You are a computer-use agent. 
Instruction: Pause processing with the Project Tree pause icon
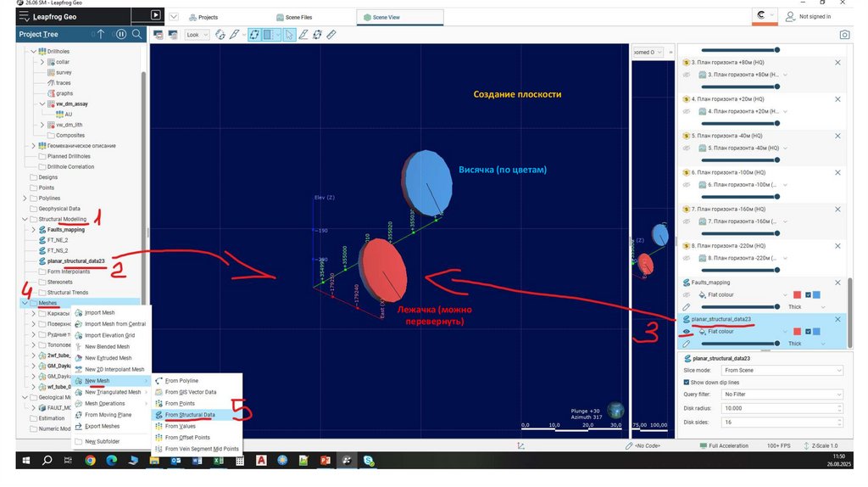tap(120, 34)
